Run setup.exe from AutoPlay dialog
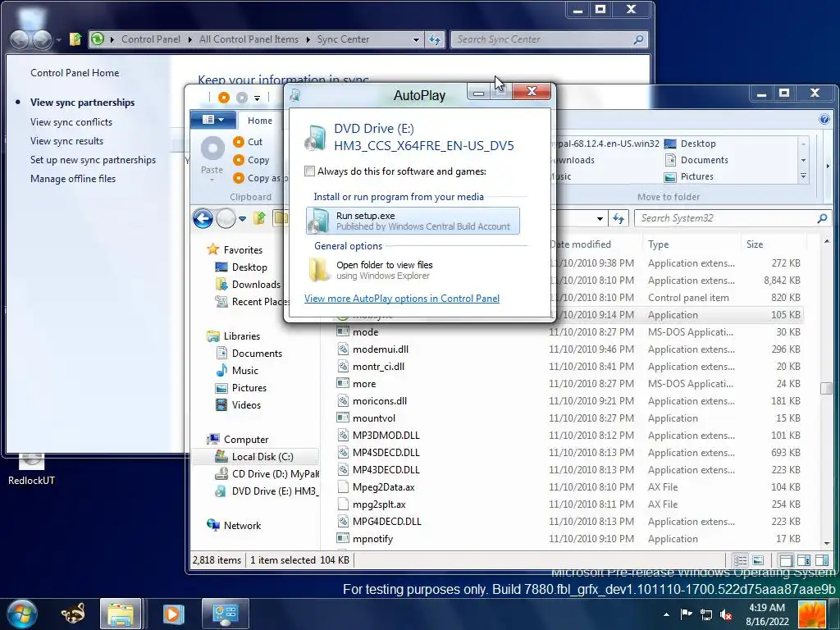 (413, 221)
